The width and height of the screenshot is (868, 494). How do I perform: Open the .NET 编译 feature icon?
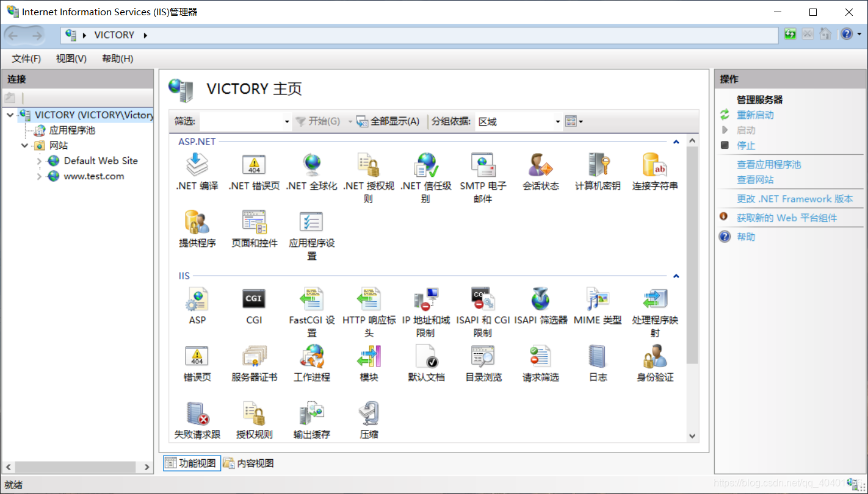[197, 165]
